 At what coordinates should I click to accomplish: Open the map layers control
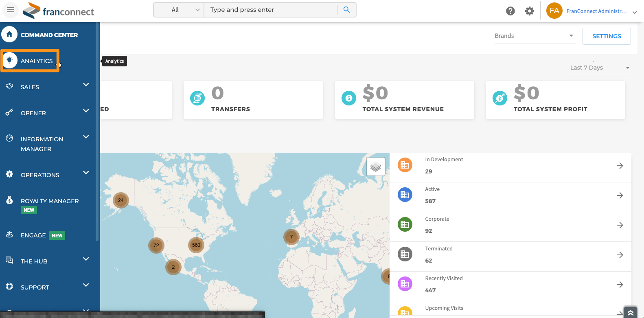[x=376, y=167]
